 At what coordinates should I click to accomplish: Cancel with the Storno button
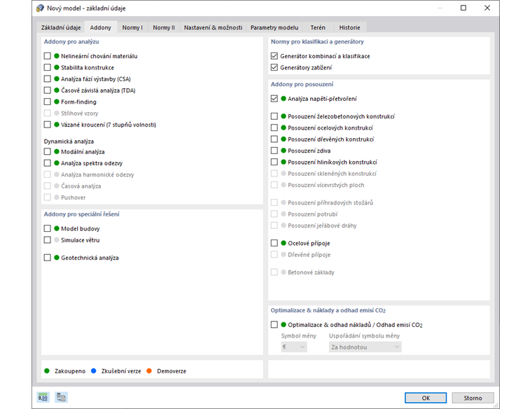472,398
